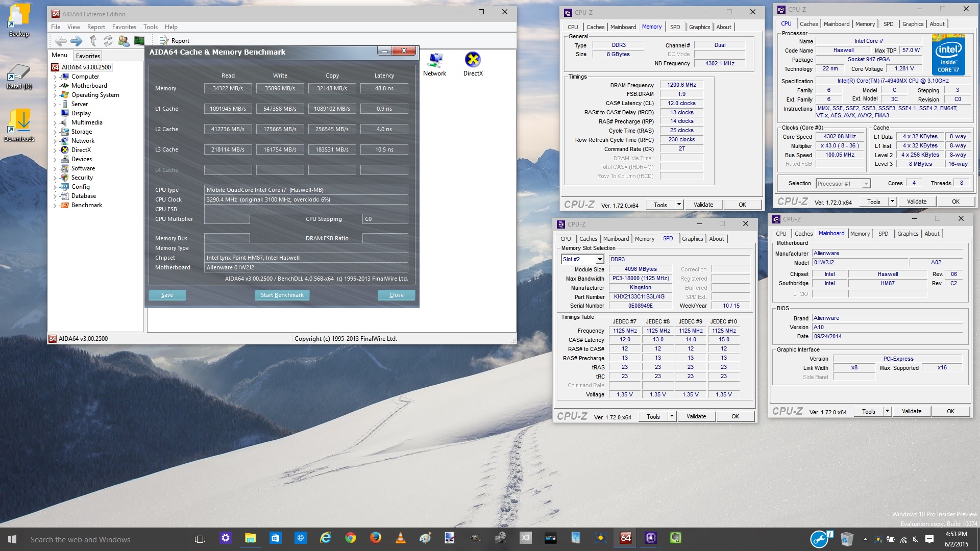Open the Recycle Bin icon near system tray

(847, 539)
